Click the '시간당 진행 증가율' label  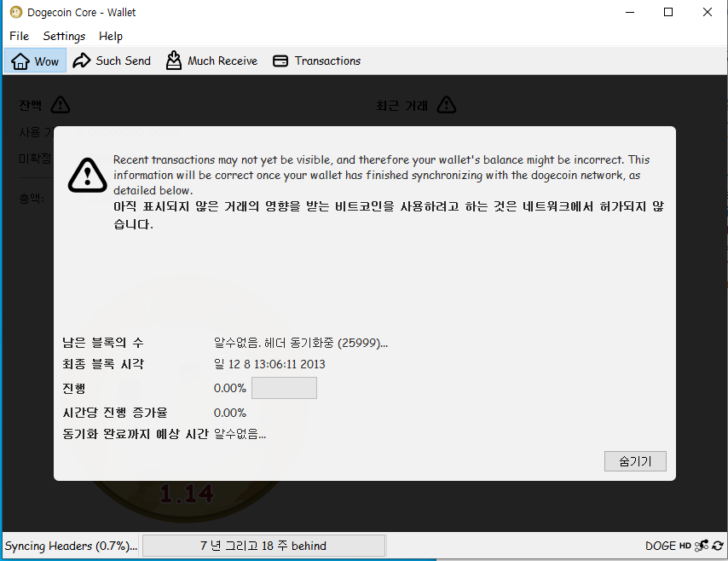pyautogui.click(x=115, y=413)
